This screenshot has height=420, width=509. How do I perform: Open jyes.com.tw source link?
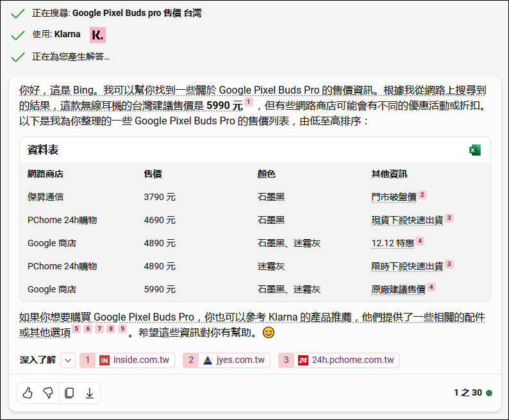[226, 360]
